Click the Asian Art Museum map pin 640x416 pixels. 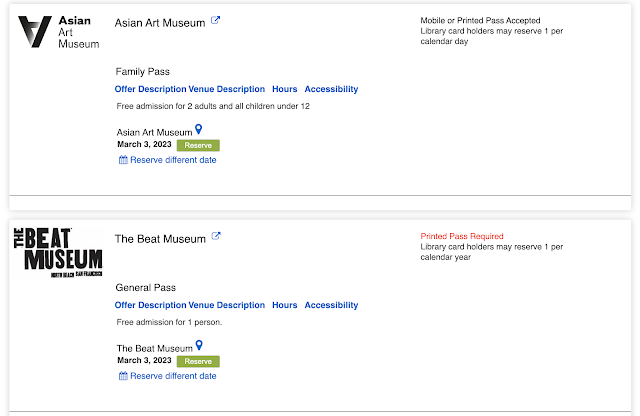(x=198, y=129)
